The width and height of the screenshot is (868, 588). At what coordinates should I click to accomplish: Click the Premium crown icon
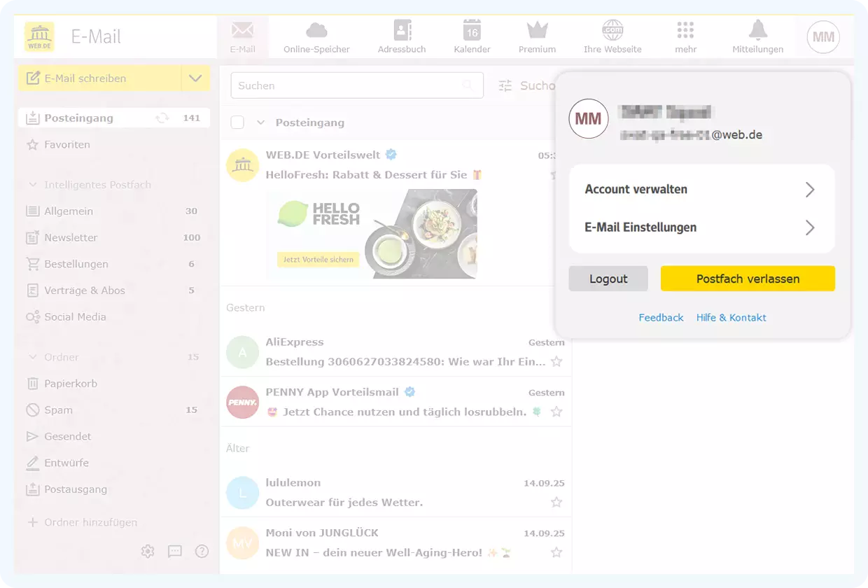tap(537, 29)
